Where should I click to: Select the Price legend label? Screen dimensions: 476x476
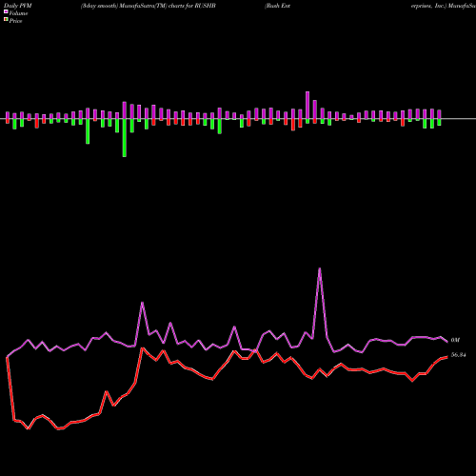click(x=15, y=21)
